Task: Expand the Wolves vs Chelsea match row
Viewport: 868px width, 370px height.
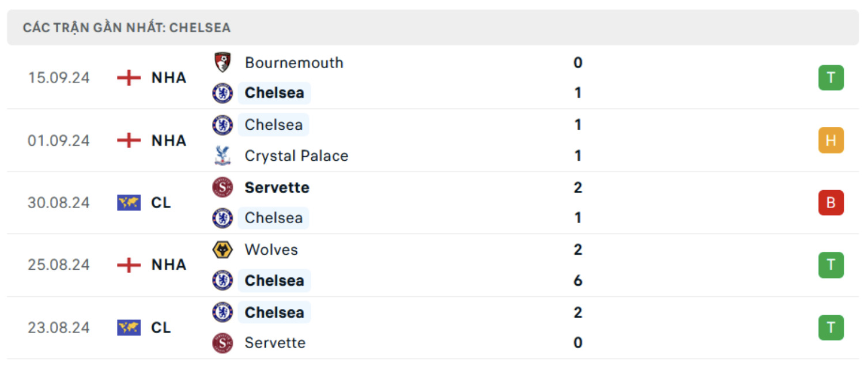Action: [x=434, y=265]
